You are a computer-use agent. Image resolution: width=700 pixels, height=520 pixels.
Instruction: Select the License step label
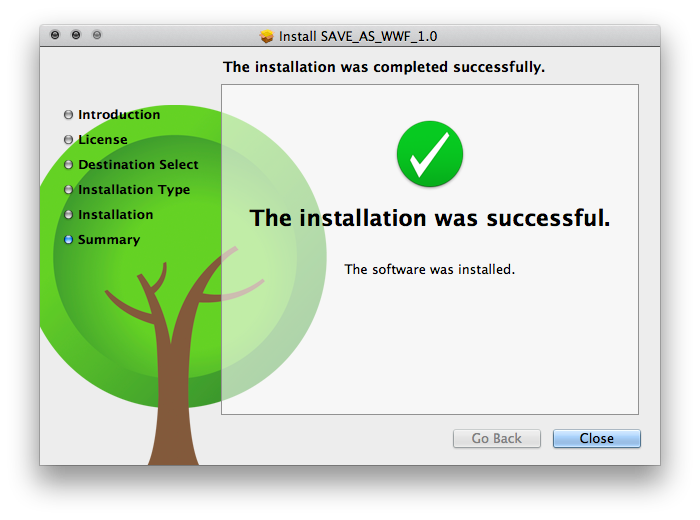point(103,140)
